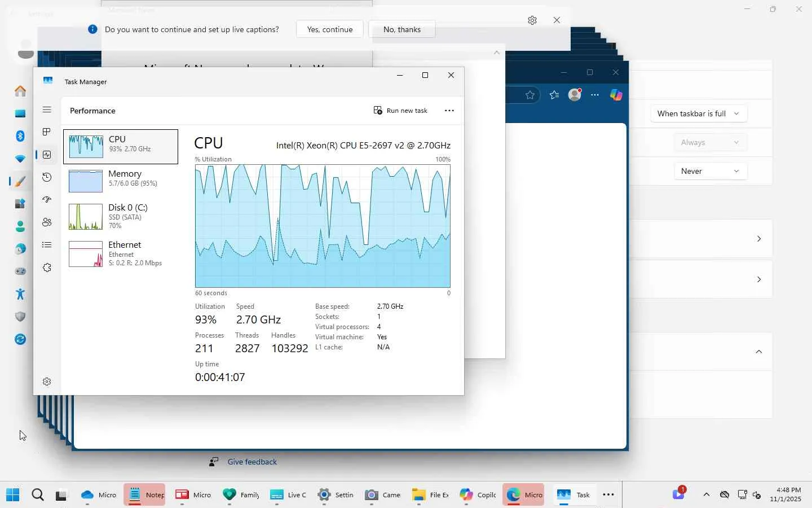Open Gaming in Settings sidebar
812x508 pixels.
[x=20, y=271]
